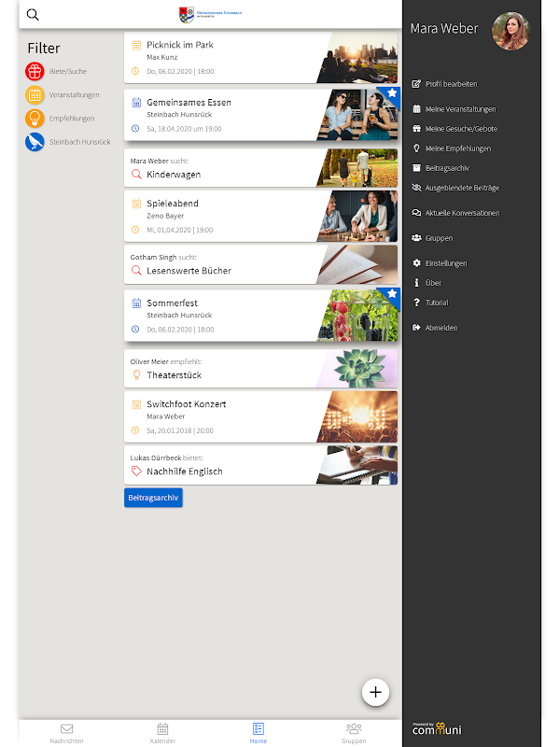Open the Nachrichten tab
The width and height of the screenshot is (560, 747).
[x=66, y=733]
